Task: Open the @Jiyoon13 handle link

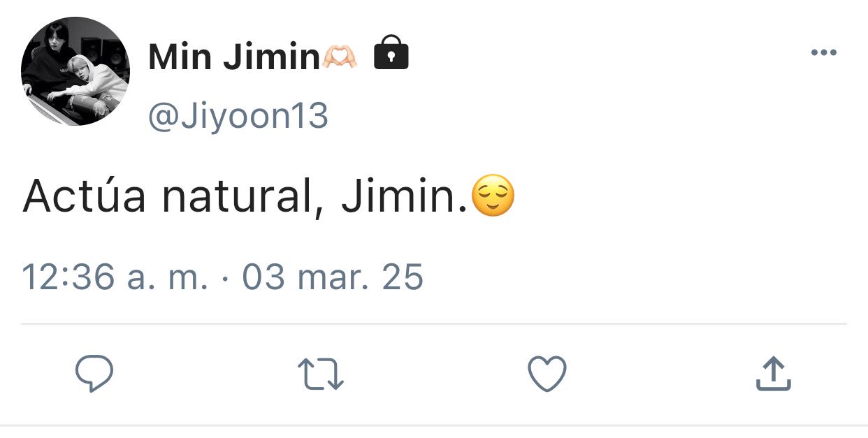Action: pyautogui.click(x=238, y=116)
